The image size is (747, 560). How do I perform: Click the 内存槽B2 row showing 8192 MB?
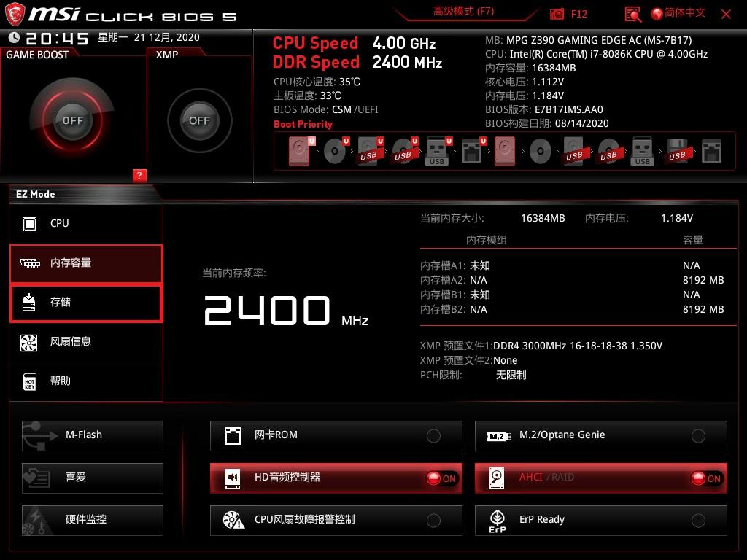coord(572,309)
